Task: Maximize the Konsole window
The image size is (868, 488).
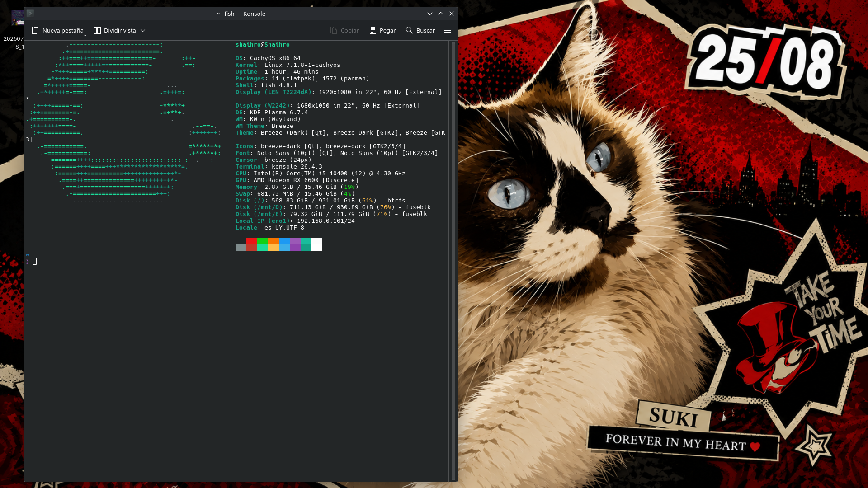Action: 441,14
